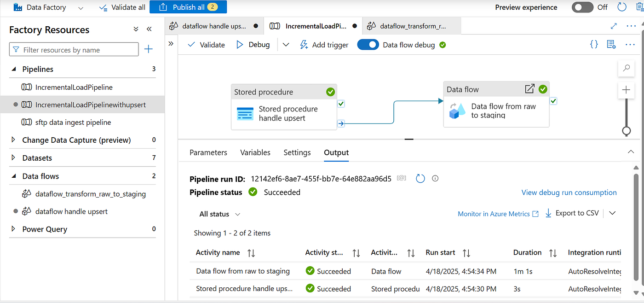Select the Data flow activity
The image size is (644, 303).
(496, 104)
